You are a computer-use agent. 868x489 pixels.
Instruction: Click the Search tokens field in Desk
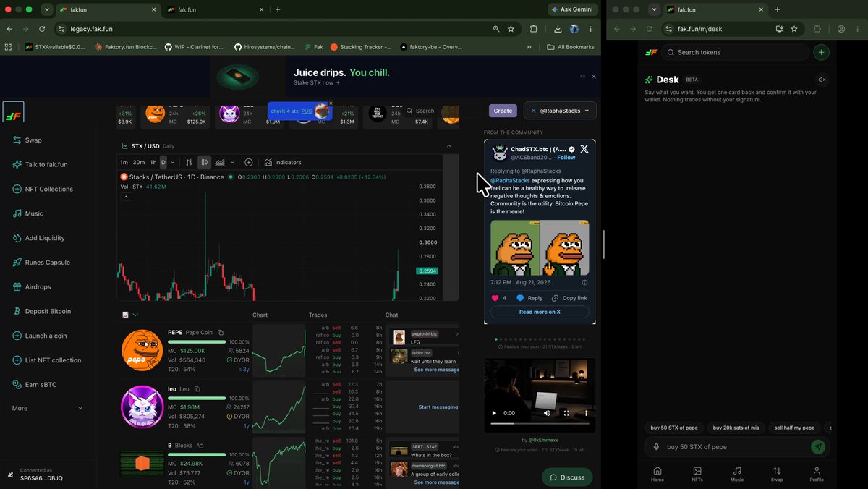click(x=735, y=52)
